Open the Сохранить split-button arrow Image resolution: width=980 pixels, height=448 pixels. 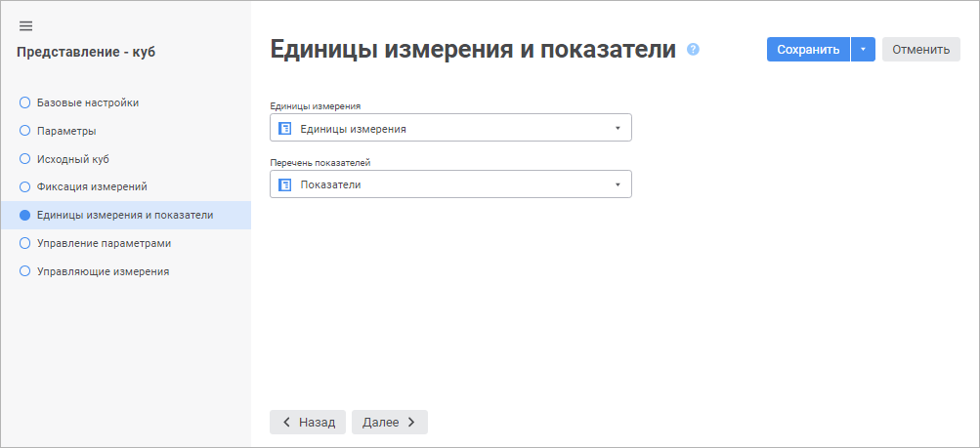click(x=863, y=50)
